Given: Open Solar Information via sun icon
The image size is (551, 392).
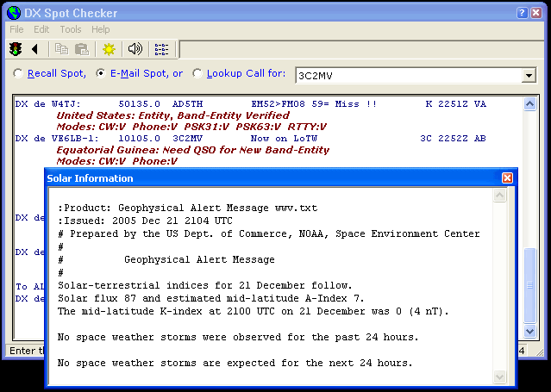Looking at the screenshot, I should (x=109, y=49).
